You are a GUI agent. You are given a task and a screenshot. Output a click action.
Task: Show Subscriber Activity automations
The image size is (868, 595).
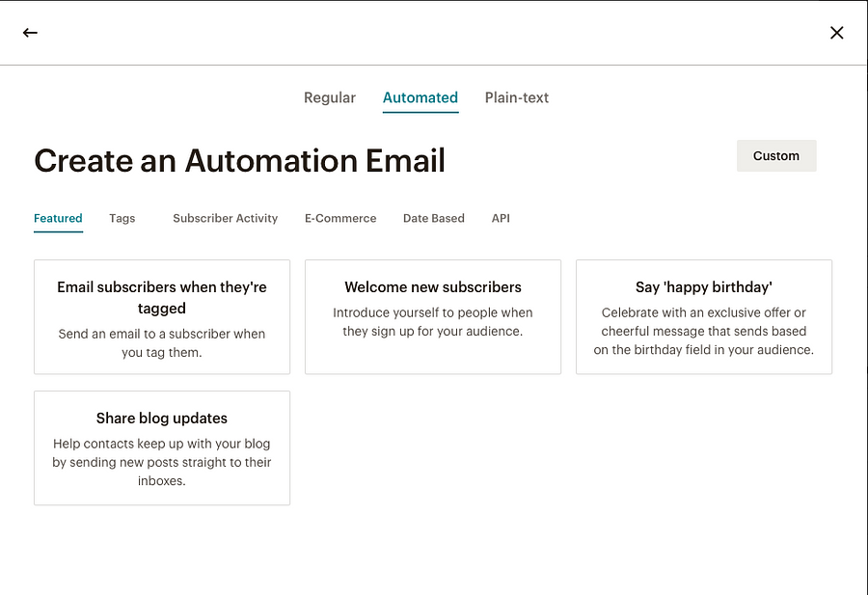point(225,218)
